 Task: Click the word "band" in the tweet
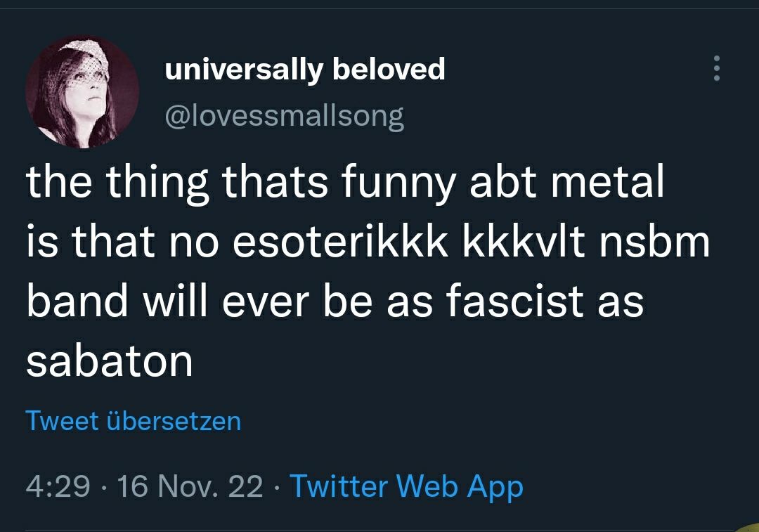pyautogui.click(x=77, y=301)
